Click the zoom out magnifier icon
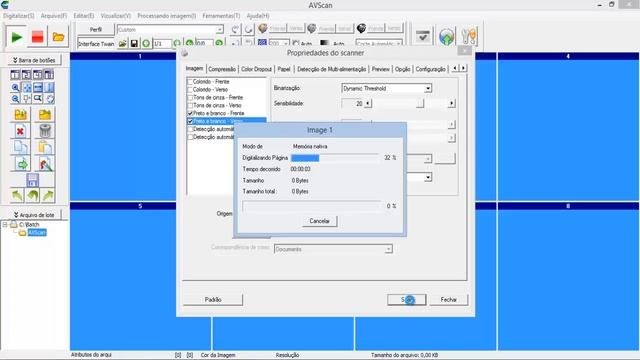This screenshot has height=360, width=640. 15,99
